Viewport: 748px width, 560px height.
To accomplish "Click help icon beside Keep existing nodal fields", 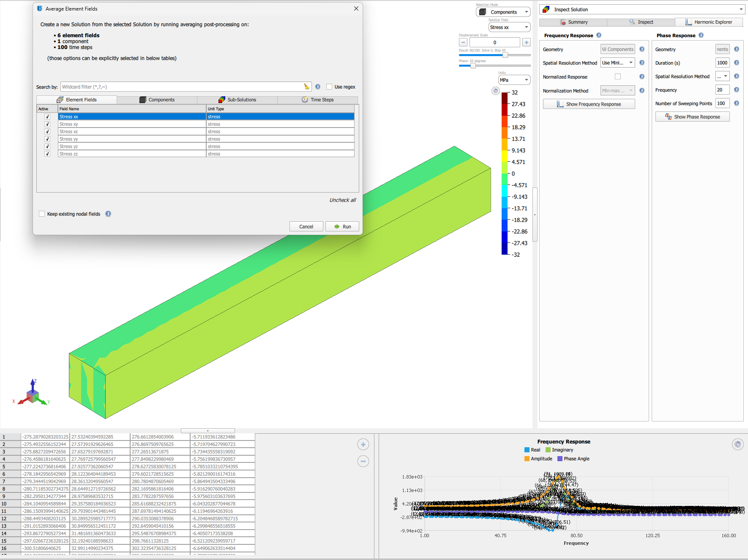I will click(108, 214).
